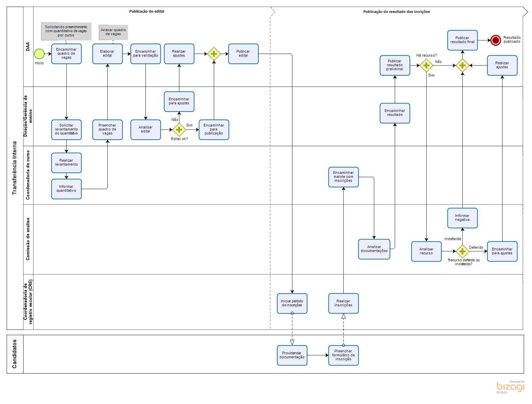Image resolution: width=532 pixels, height=404 pixels.
Task: Click the 'Publicação do edital' phase title
Action: [147, 11]
